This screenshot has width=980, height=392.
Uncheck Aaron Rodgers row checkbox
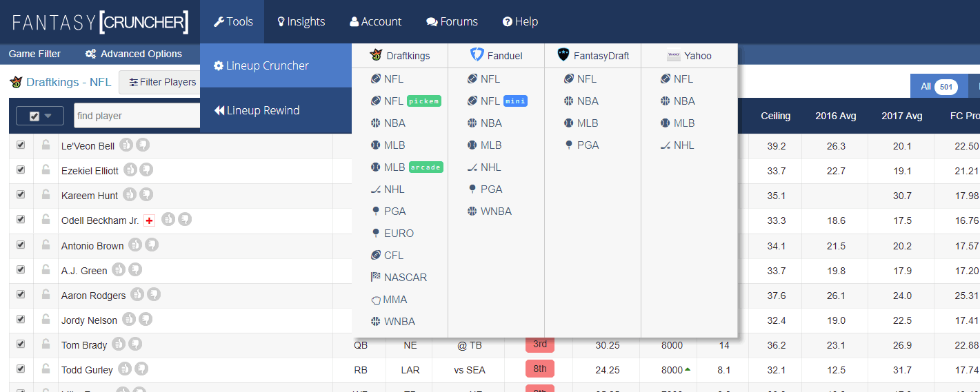21,294
